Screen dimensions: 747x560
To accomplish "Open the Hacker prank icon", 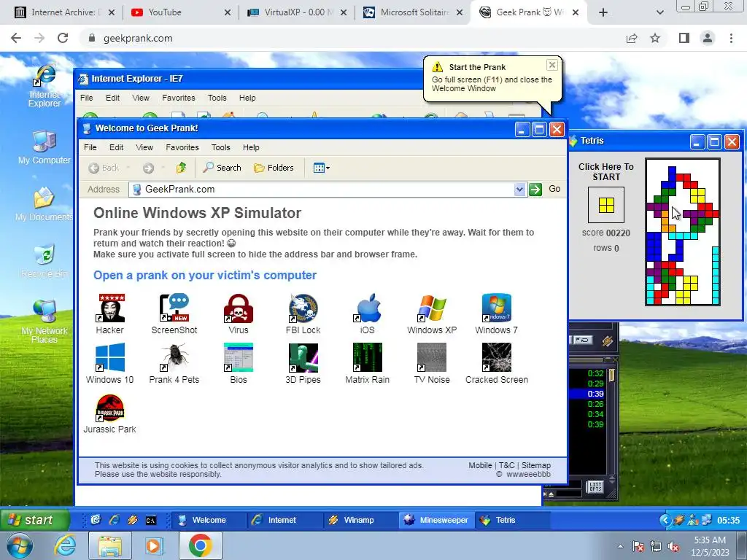I will click(x=110, y=314).
